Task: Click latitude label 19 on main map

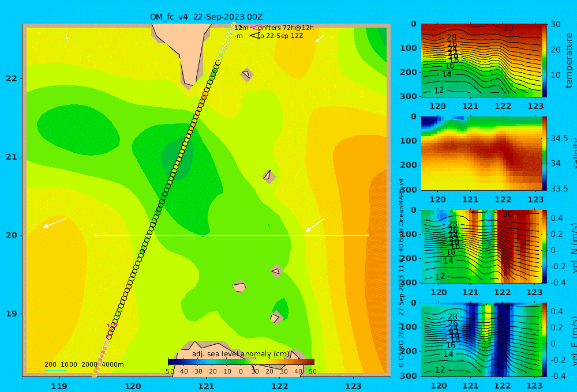Action: 12,314
